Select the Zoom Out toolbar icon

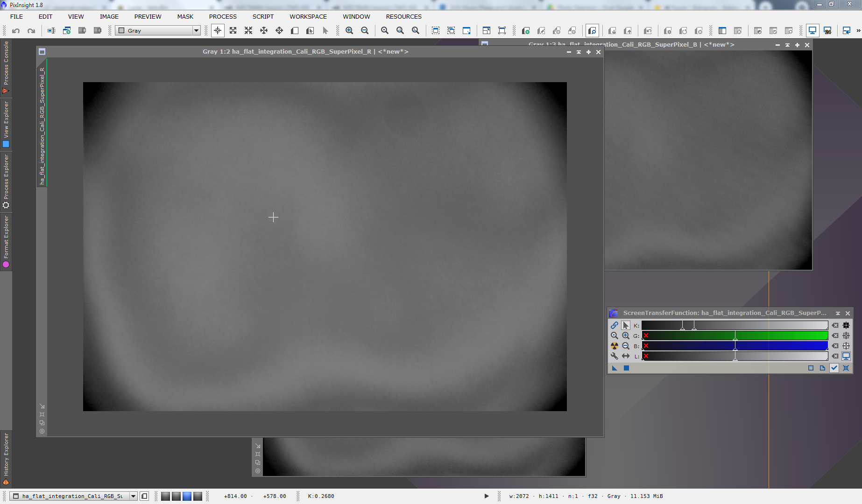[365, 31]
